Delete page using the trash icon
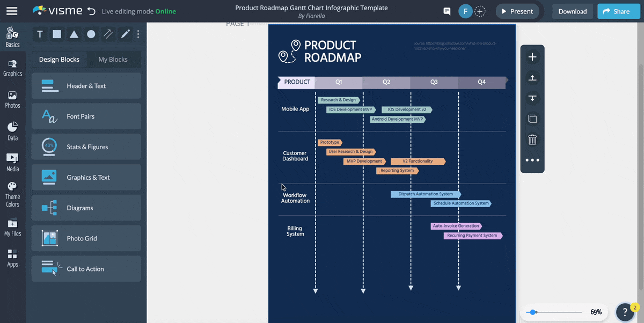 tap(532, 140)
